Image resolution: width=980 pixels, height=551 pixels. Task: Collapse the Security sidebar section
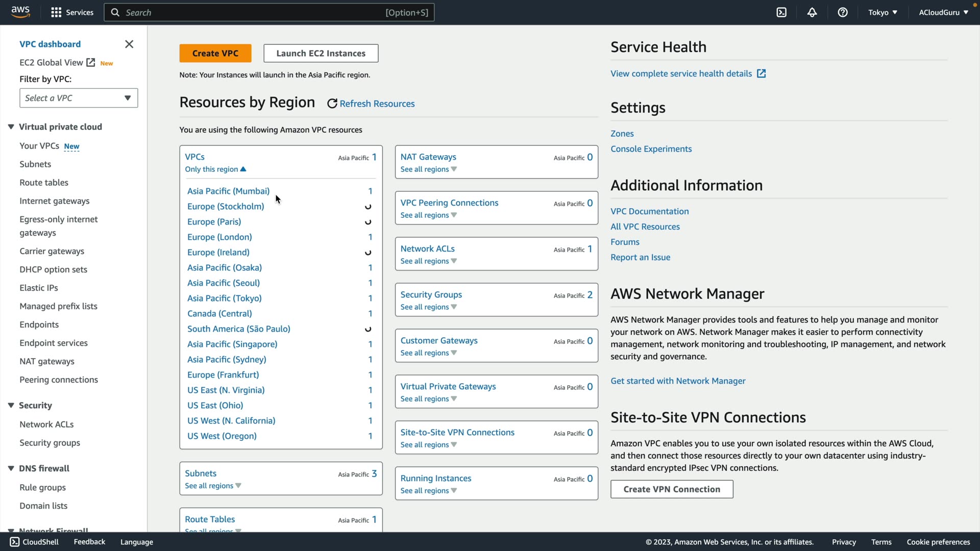click(11, 406)
